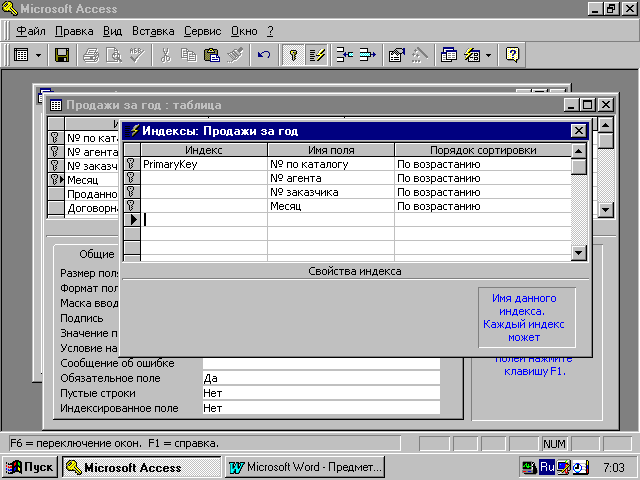Save the table with the floppy disk icon
The height and width of the screenshot is (480, 640).
click(62, 55)
